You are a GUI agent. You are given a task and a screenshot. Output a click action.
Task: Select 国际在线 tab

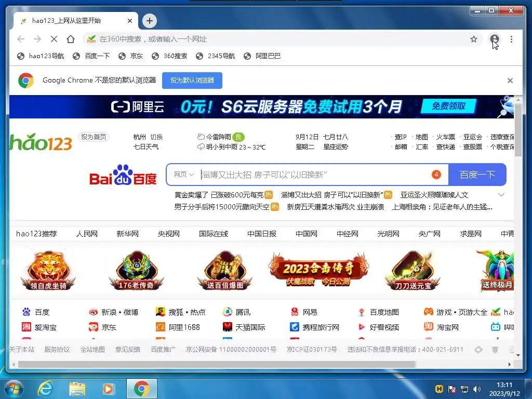(214, 234)
